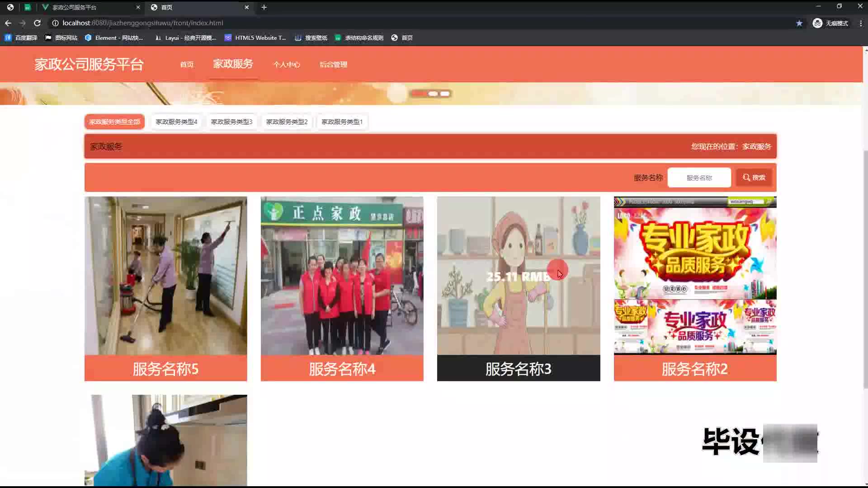Switch to the 家政公司服务平台 browser tab
Image resolution: width=868 pixels, height=488 pixels.
75,7
